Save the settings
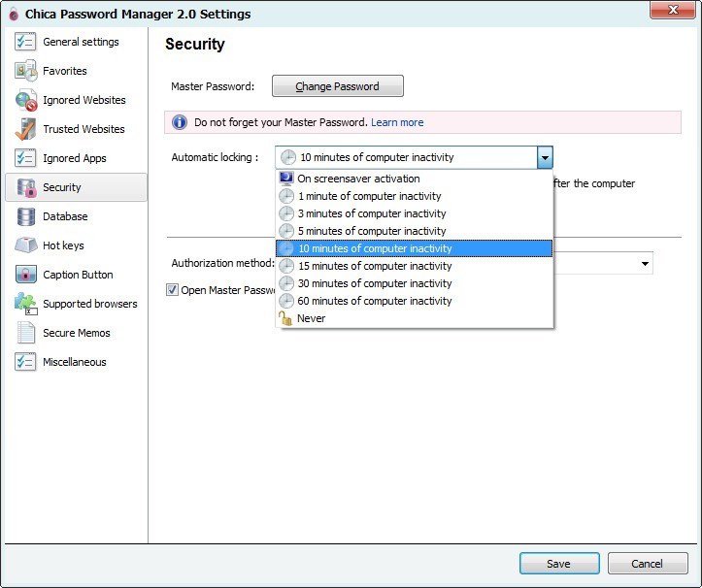This screenshot has height=588, width=702. (559, 564)
